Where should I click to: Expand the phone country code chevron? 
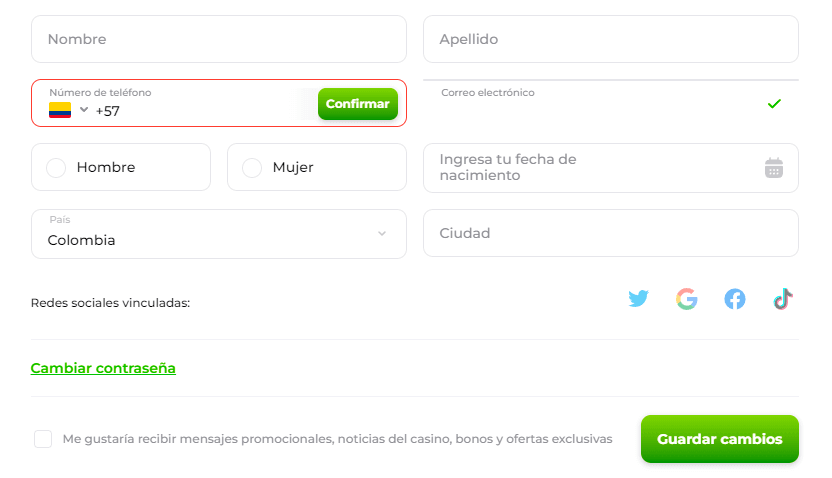[84, 110]
